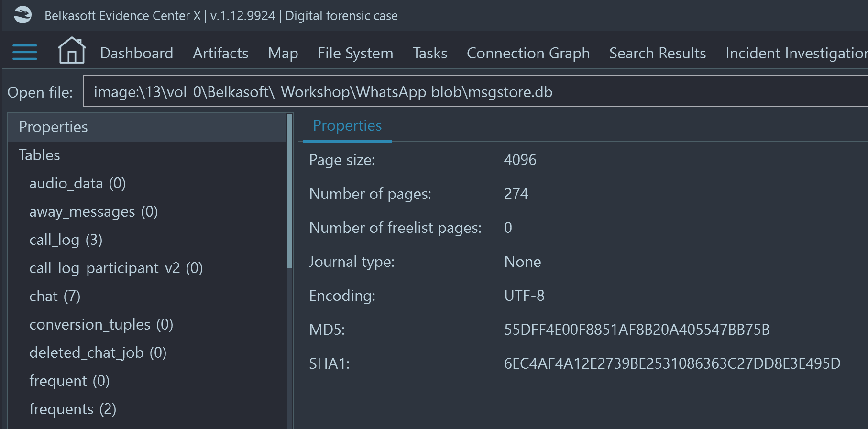Click the MD5 hash value
The width and height of the screenshot is (868, 429).
(637, 330)
